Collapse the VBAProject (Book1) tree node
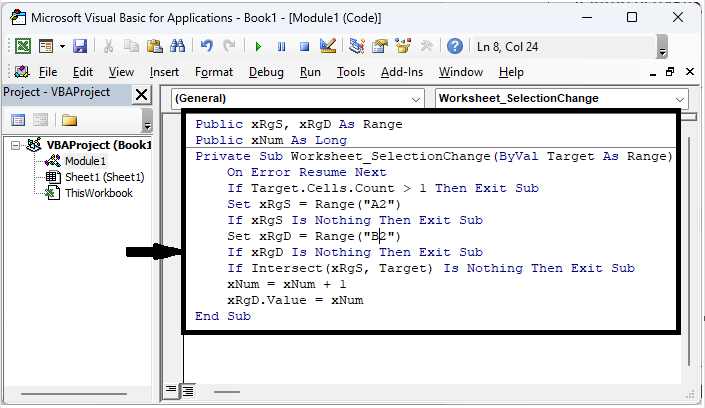This screenshot has height=408, width=705. point(15,145)
